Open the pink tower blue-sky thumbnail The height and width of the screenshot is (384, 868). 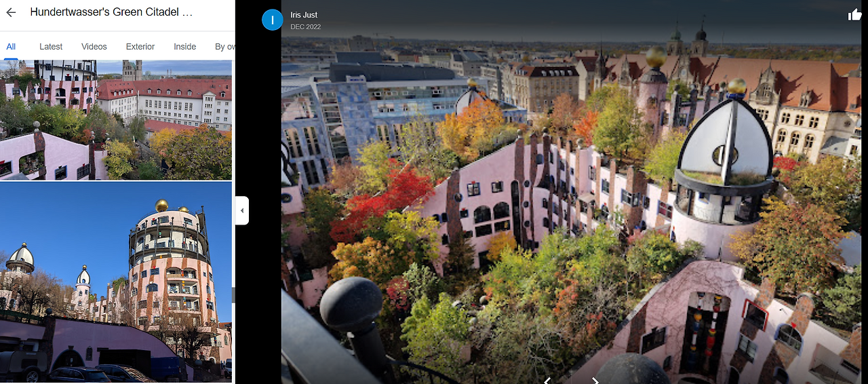(116, 282)
